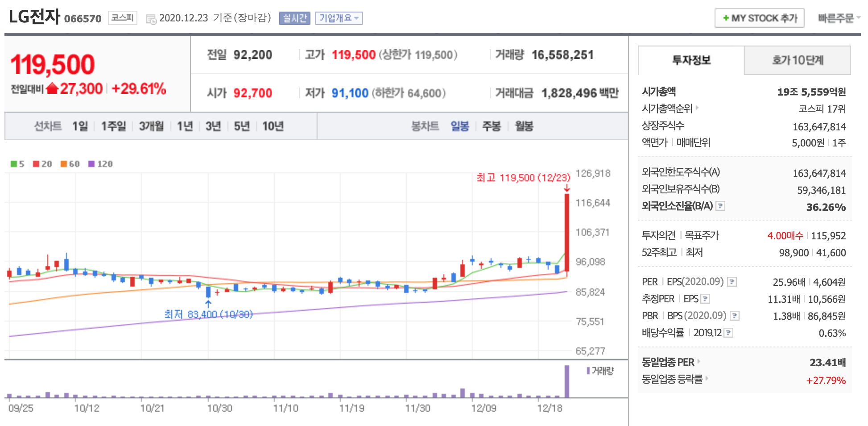Image resolution: width=868 pixels, height=426 pixels.
Task: Click the tall volume bar for 12/23
Action: [x=567, y=381]
